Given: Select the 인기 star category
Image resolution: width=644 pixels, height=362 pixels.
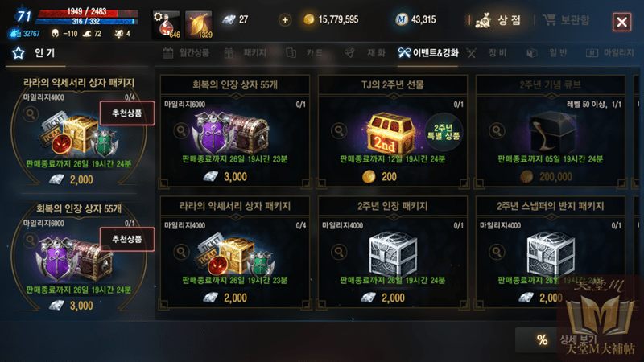Looking at the screenshot, I should [x=35, y=52].
